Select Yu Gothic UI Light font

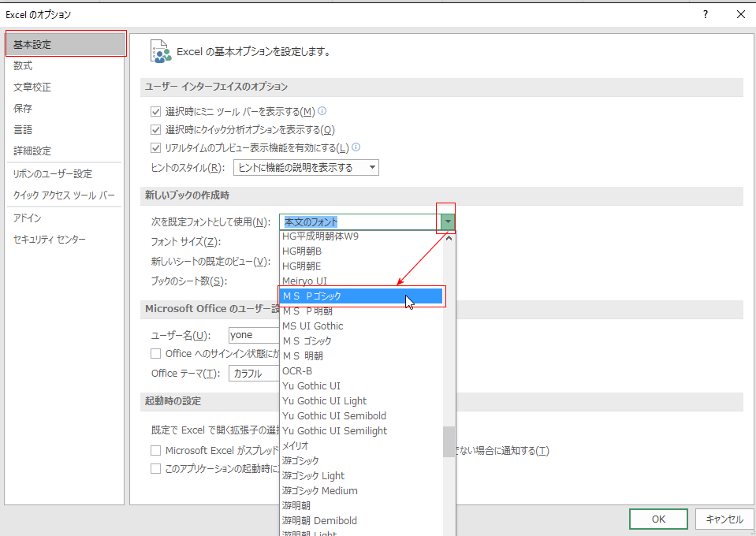(360, 400)
